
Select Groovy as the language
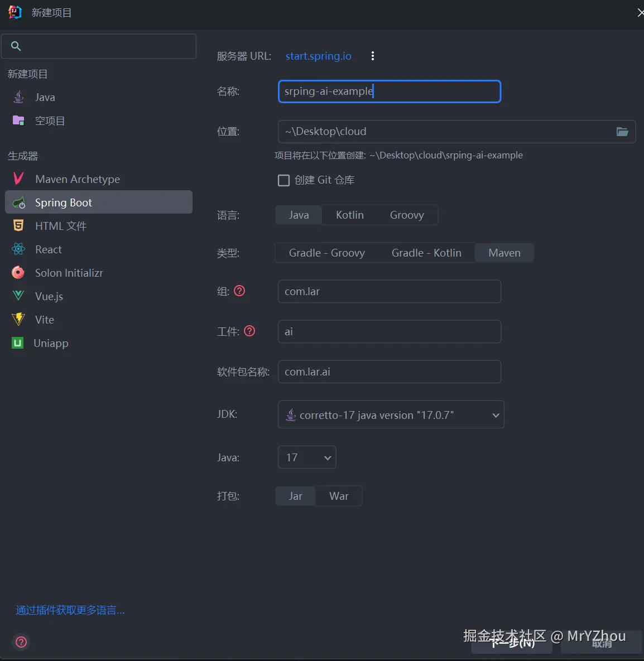407,215
